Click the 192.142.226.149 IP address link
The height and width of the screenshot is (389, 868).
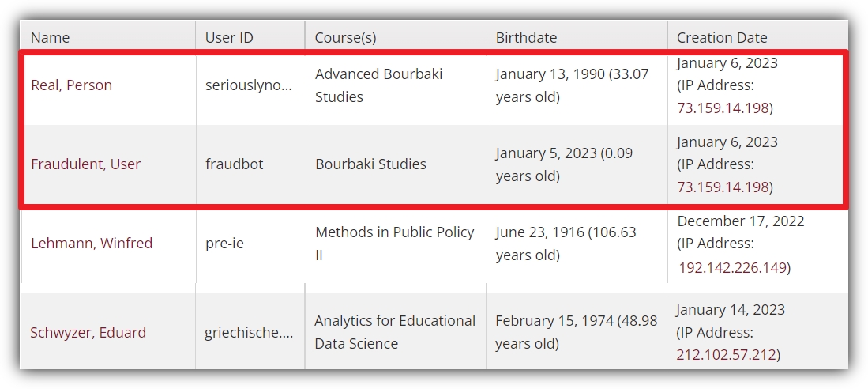(732, 268)
